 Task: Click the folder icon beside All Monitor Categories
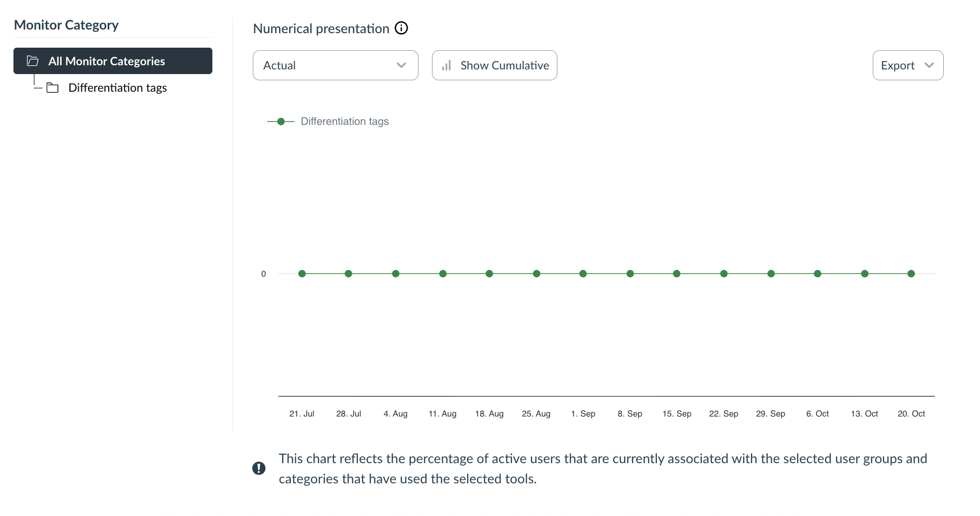[33, 61]
